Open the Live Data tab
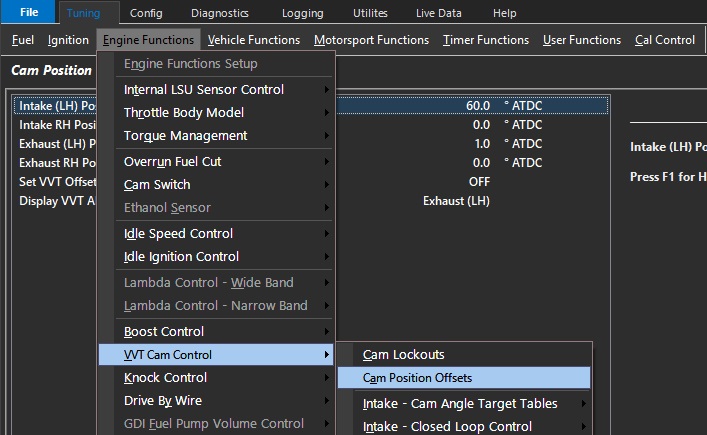This screenshot has height=435, width=707. tap(438, 13)
